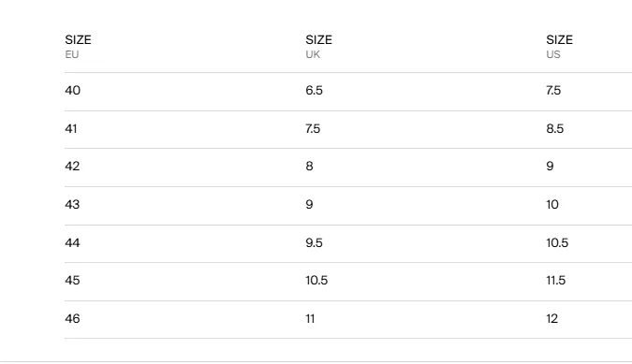The height and width of the screenshot is (364, 632).
Task: Click the UK size 8 value
Action: [x=309, y=166]
